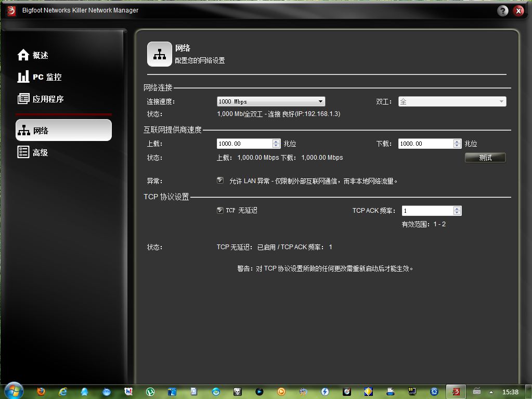532x399 pixels.
Task: Click the 上载 upload speed field
Action: click(x=244, y=144)
